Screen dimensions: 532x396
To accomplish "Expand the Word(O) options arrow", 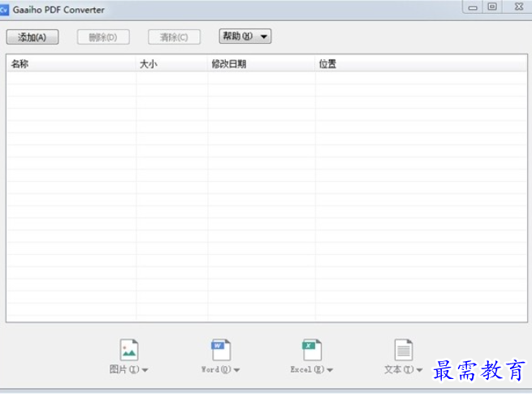I will 237,370.
